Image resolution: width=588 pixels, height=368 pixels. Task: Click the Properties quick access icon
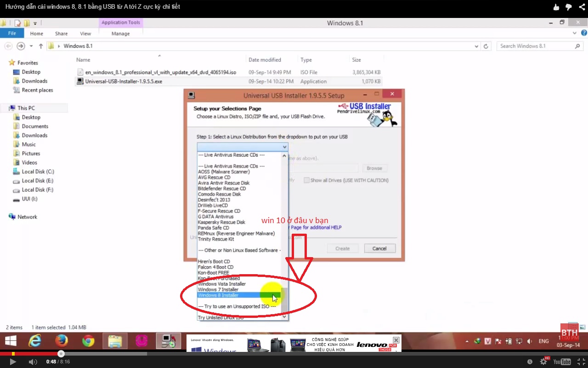tap(17, 23)
